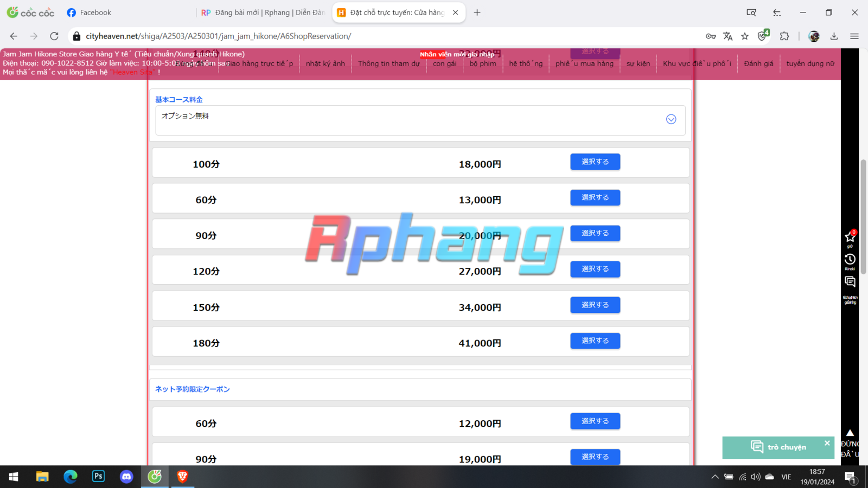Click the address bar URL
Image resolution: width=868 pixels, height=488 pixels.
219,36
